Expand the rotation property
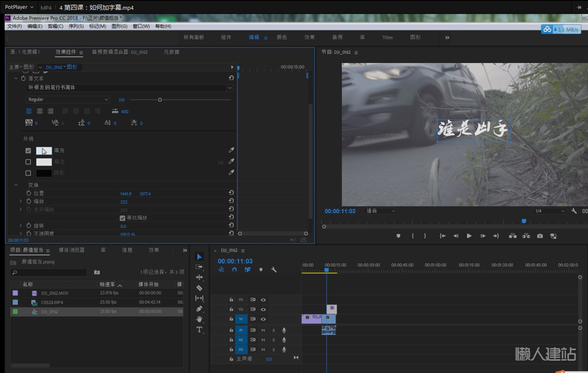Viewport: 588px width, 373px height. coord(20,225)
